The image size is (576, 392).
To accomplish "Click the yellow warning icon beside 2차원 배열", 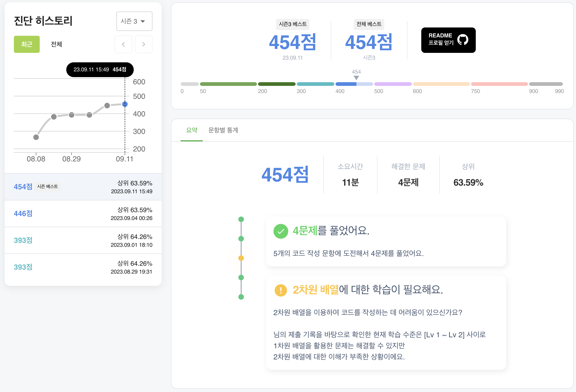I will coord(281,290).
